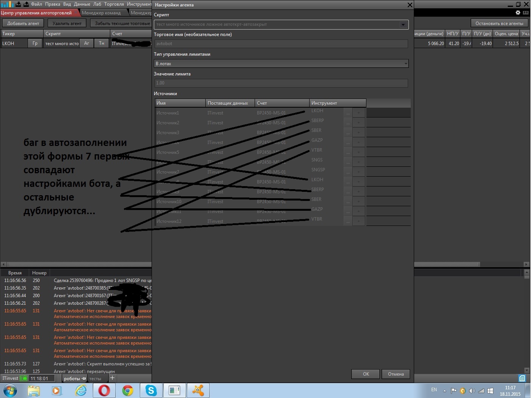The image size is (532, 398).
Task: Show hidden system tray icons
Action: (444, 391)
